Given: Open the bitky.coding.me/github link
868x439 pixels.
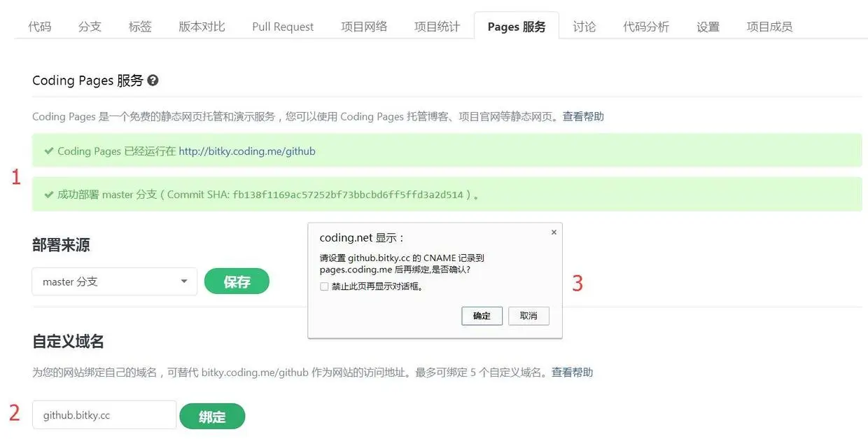Looking at the screenshot, I should pyautogui.click(x=246, y=151).
